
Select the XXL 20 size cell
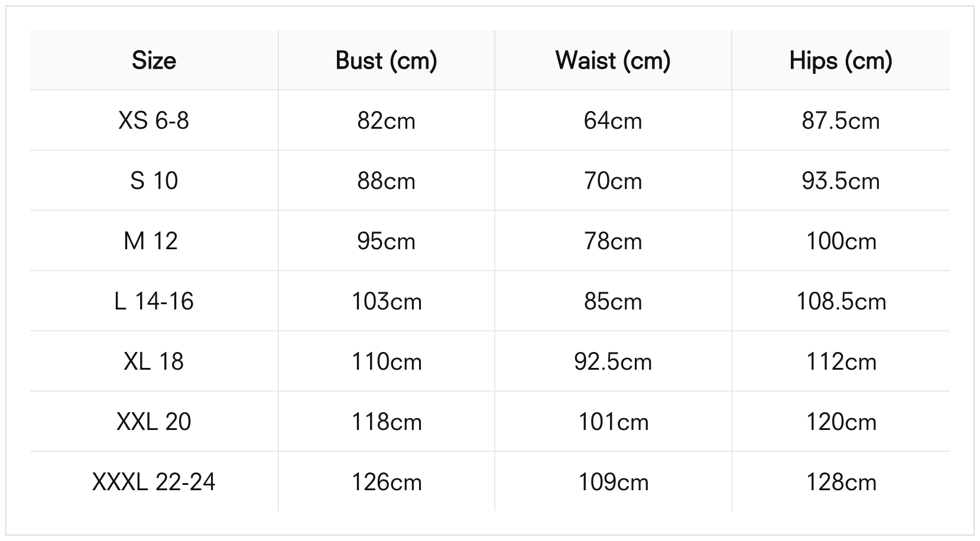tap(154, 422)
